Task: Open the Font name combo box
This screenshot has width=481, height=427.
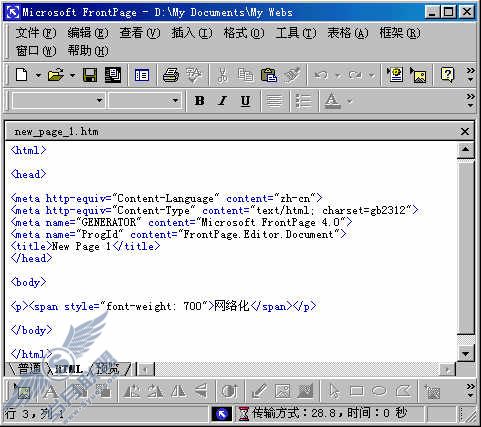Action: coord(145,100)
